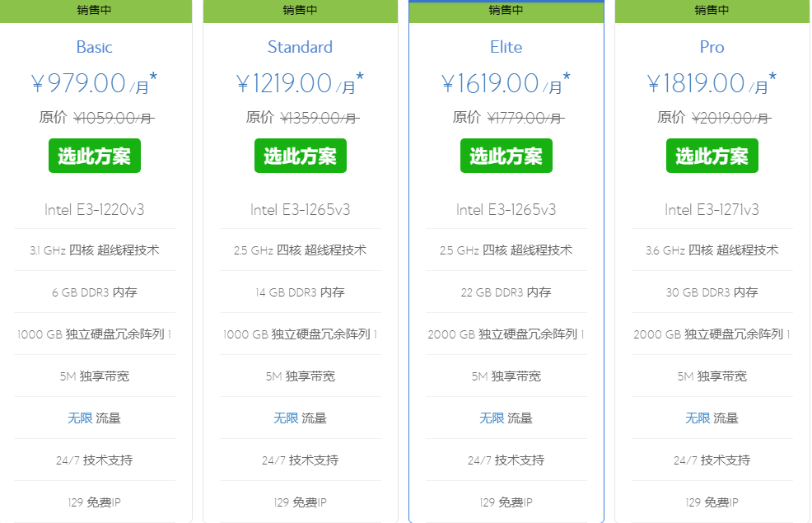The height and width of the screenshot is (523, 812).
Task: Select the Pro plan title
Action: pyautogui.click(x=712, y=47)
